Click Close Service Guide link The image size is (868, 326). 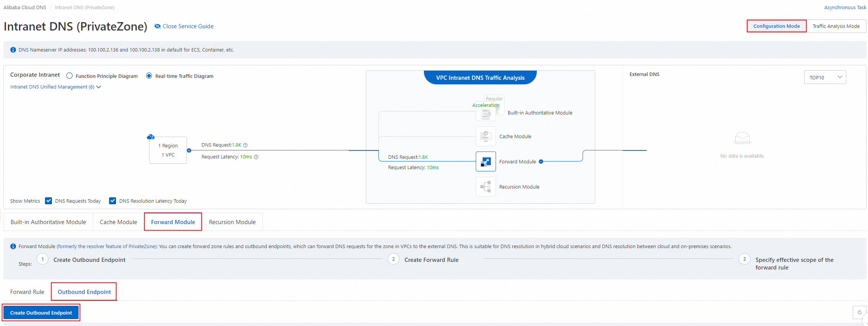tap(188, 26)
